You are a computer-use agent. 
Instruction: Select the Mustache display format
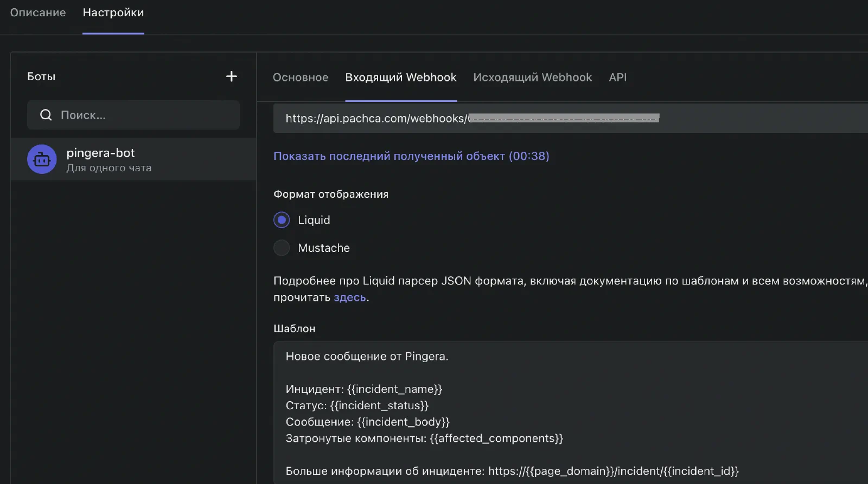pos(282,248)
